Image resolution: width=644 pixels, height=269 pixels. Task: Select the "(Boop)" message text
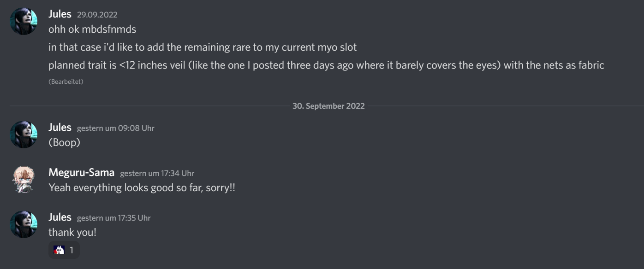pos(65,142)
